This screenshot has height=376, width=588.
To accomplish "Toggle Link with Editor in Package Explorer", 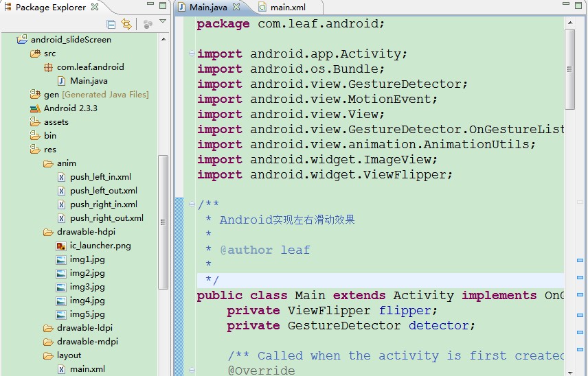I will 126,24.
